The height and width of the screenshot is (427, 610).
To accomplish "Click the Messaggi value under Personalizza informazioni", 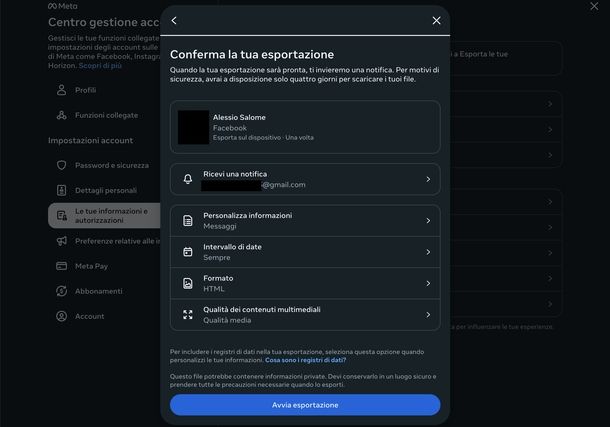I will (x=219, y=226).
